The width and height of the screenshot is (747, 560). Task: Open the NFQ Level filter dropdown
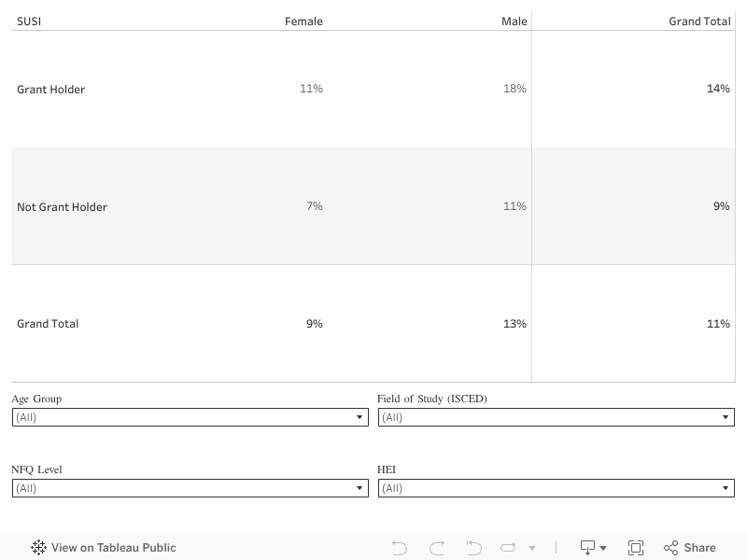click(x=190, y=488)
